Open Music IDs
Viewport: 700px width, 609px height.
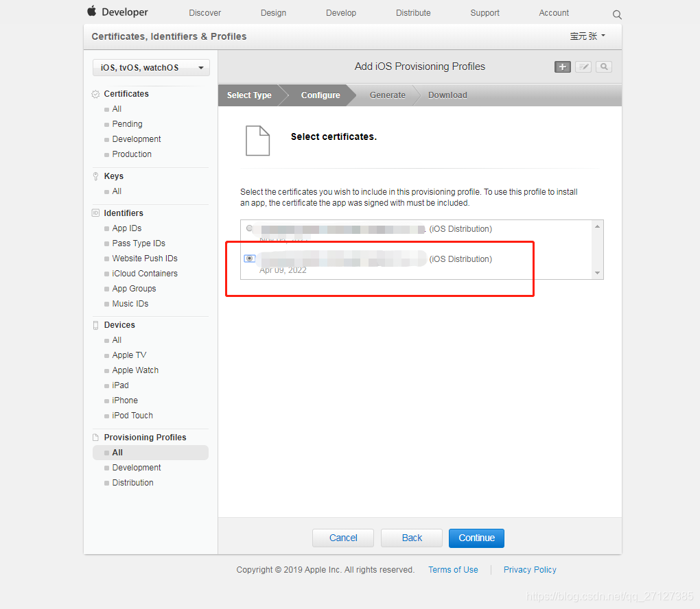click(130, 304)
